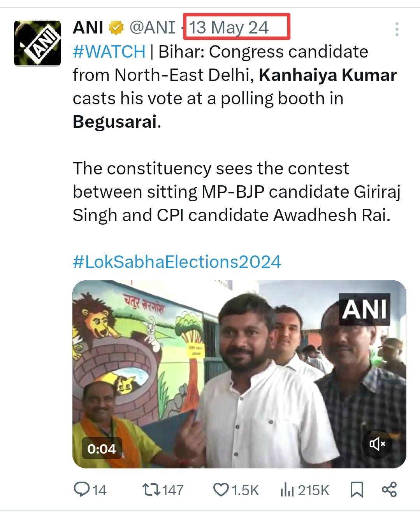
Task: Open the reply comment icon
Action: coord(82,489)
